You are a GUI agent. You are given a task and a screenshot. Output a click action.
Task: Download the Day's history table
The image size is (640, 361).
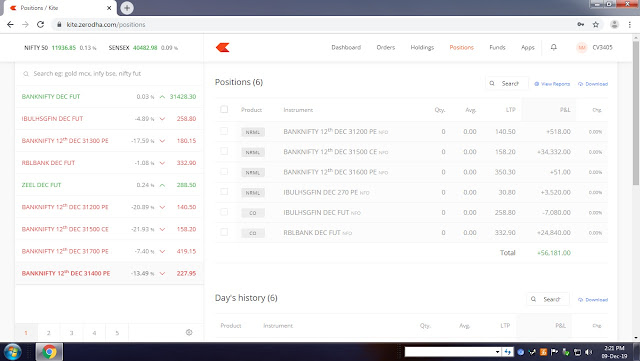pyautogui.click(x=593, y=300)
